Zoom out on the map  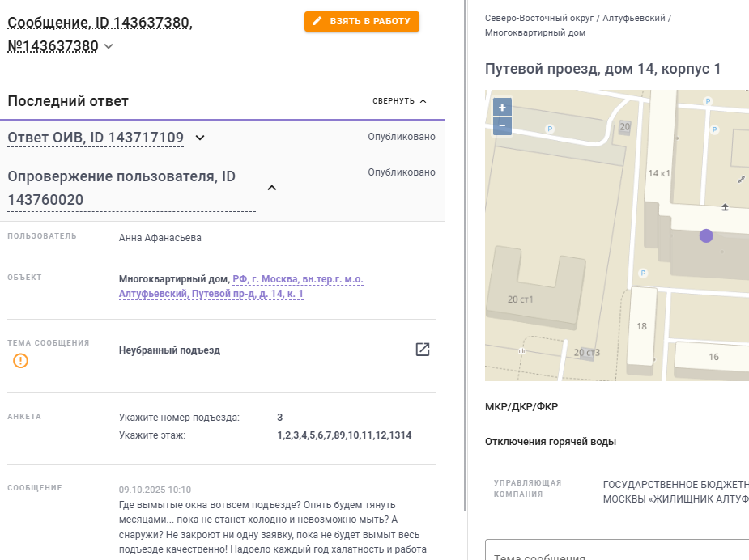pyautogui.click(x=502, y=125)
